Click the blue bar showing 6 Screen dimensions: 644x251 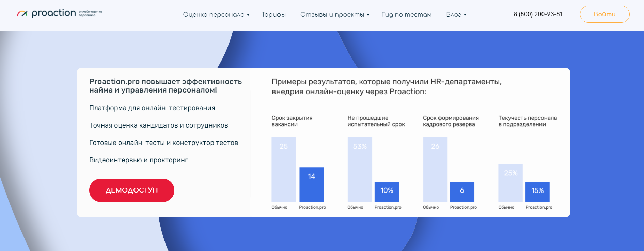462,192
